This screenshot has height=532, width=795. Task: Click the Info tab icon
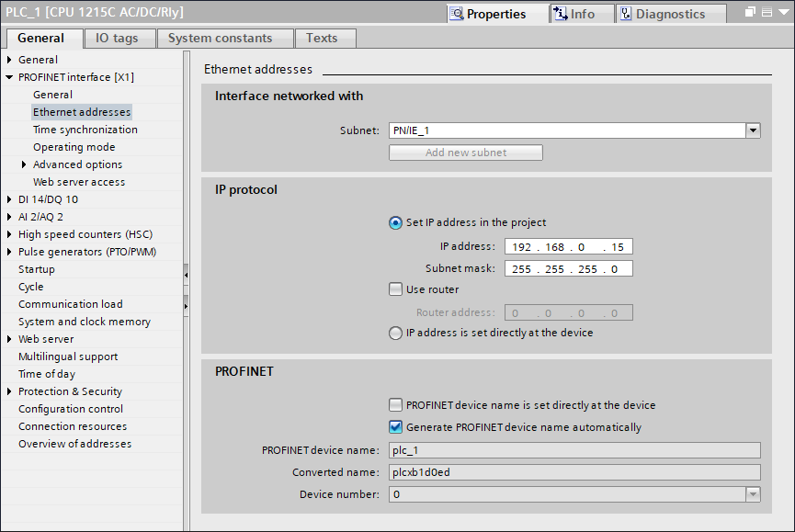point(560,14)
